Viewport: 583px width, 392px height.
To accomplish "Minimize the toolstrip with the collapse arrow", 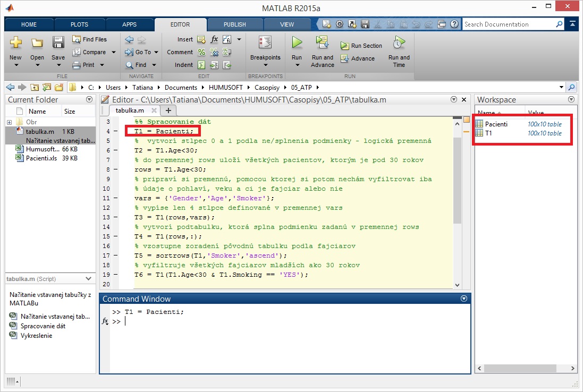I will [x=572, y=24].
